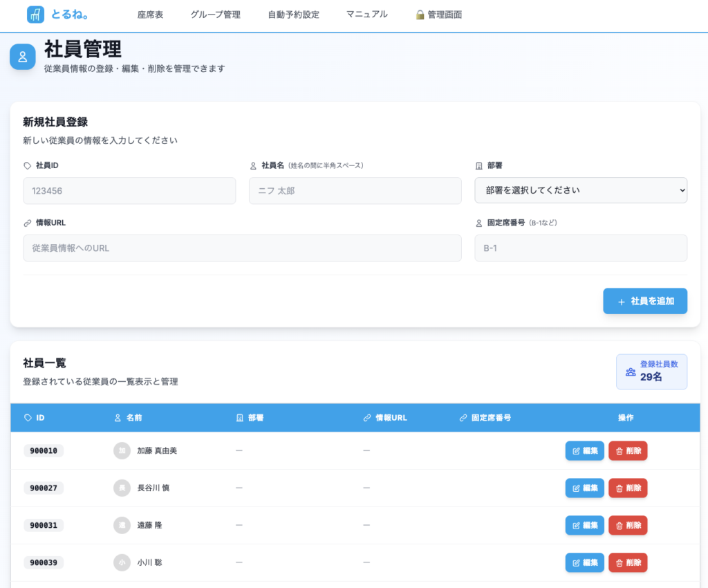This screenshot has width=708, height=588.
Task: Click the 情報URL text field
Action: [242, 248]
